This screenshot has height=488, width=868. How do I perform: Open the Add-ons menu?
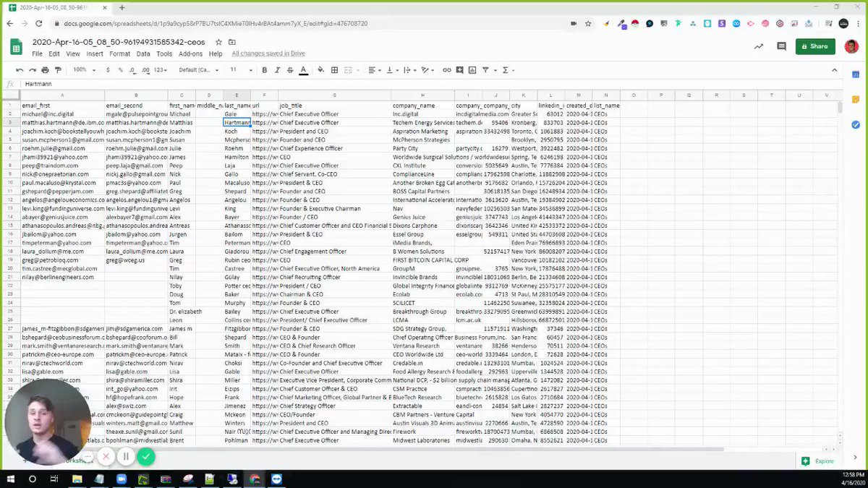click(x=191, y=53)
